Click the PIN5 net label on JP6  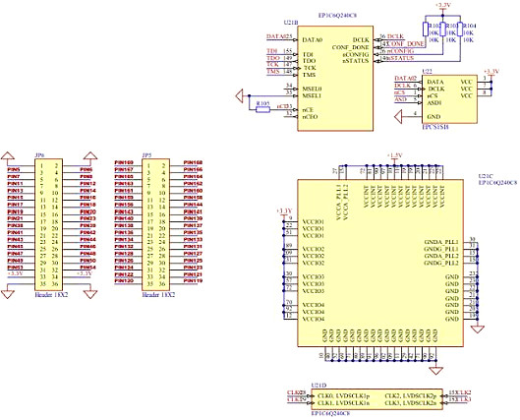point(13,169)
